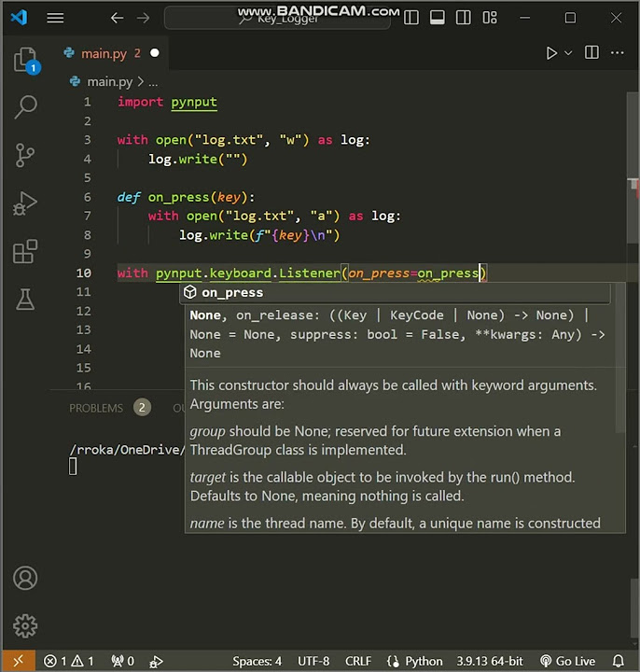This screenshot has height=672, width=640.
Task: Expand the Run button dropdown arrow
Action: pos(568,53)
